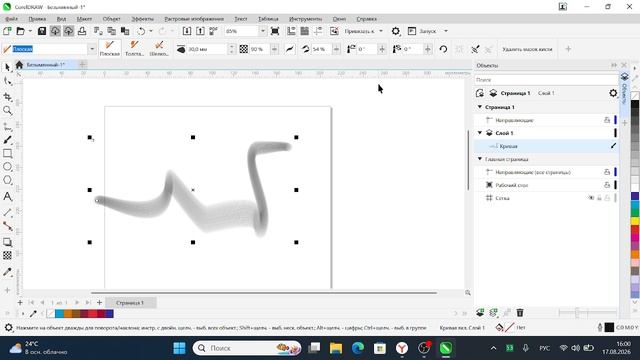Open the undo history dropdown arrow

(151, 31)
